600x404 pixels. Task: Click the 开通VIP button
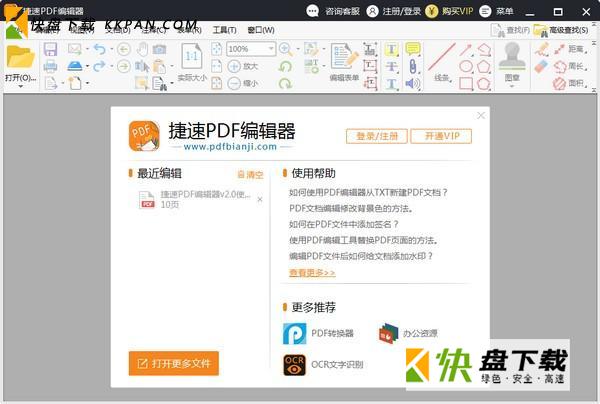click(x=441, y=136)
